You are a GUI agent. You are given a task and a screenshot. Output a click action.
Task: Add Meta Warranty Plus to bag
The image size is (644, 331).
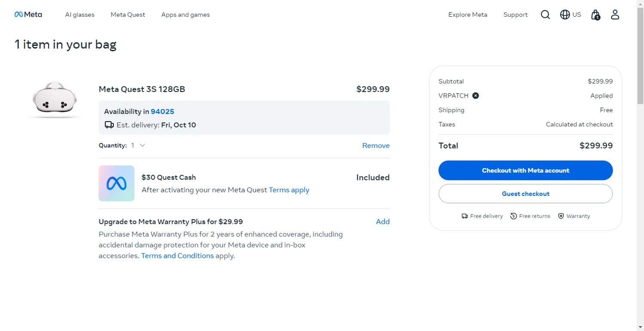[383, 221]
